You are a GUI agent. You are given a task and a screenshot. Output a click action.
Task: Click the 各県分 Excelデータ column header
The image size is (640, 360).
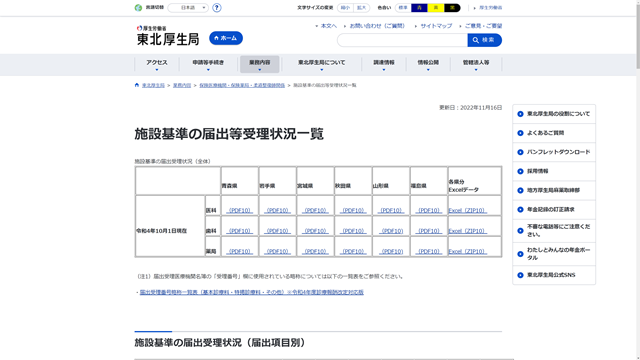[x=475, y=181]
